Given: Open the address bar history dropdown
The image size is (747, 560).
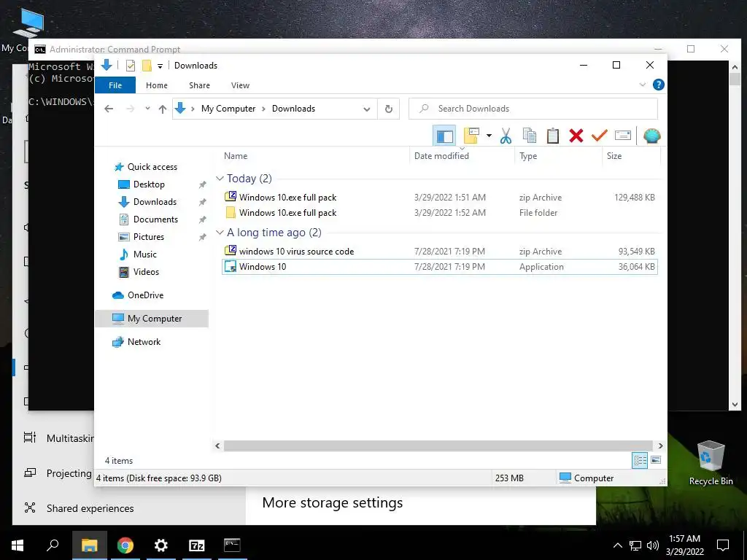Looking at the screenshot, I should [x=366, y=109].
